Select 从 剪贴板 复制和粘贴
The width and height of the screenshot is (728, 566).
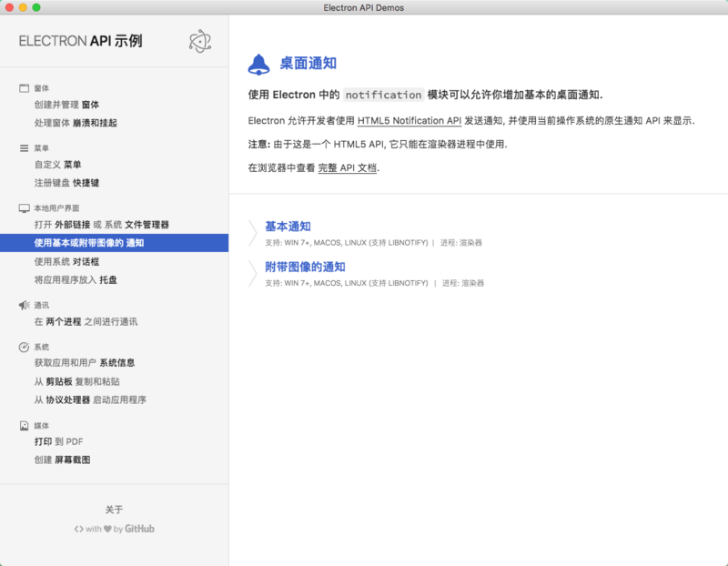77,381
